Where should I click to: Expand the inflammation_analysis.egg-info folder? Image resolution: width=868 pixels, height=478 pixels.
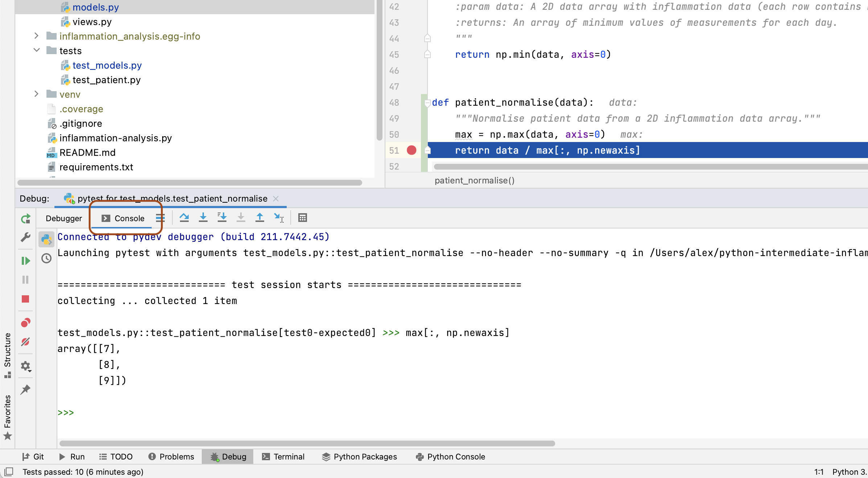pyautogui.click(x=36, y=36)
